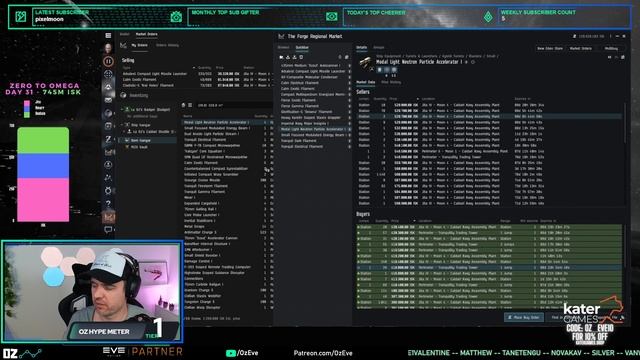Select Ship hangar in inventory tree
The height and width of the screenshot is (360, 640).
coord(140,125)
